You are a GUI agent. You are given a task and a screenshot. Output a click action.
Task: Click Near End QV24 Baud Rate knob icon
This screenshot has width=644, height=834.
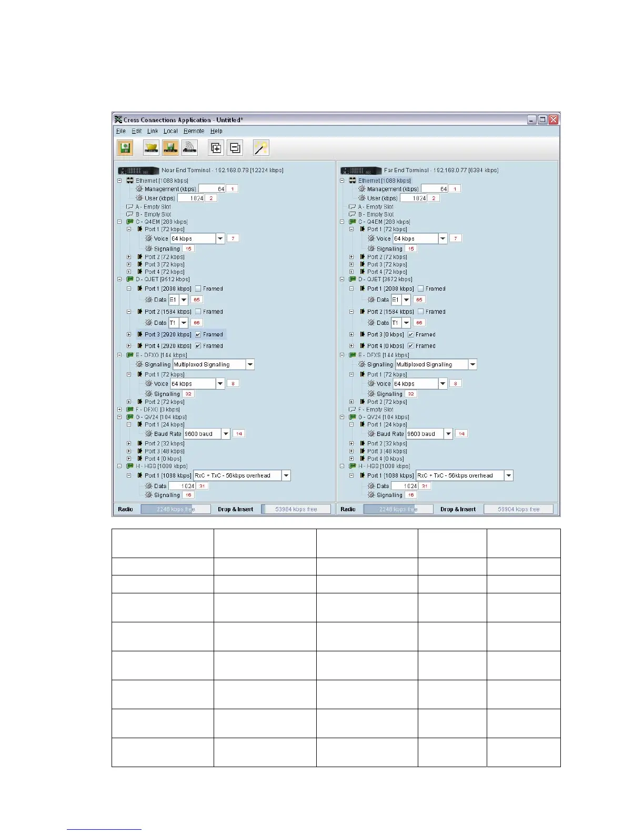(149, 434)
